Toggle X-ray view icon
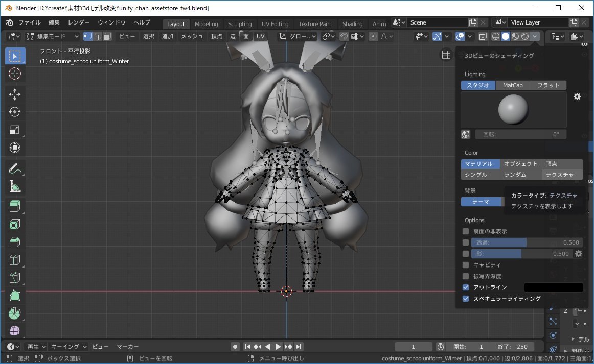 pyautogui.click(x=483, y=36)
